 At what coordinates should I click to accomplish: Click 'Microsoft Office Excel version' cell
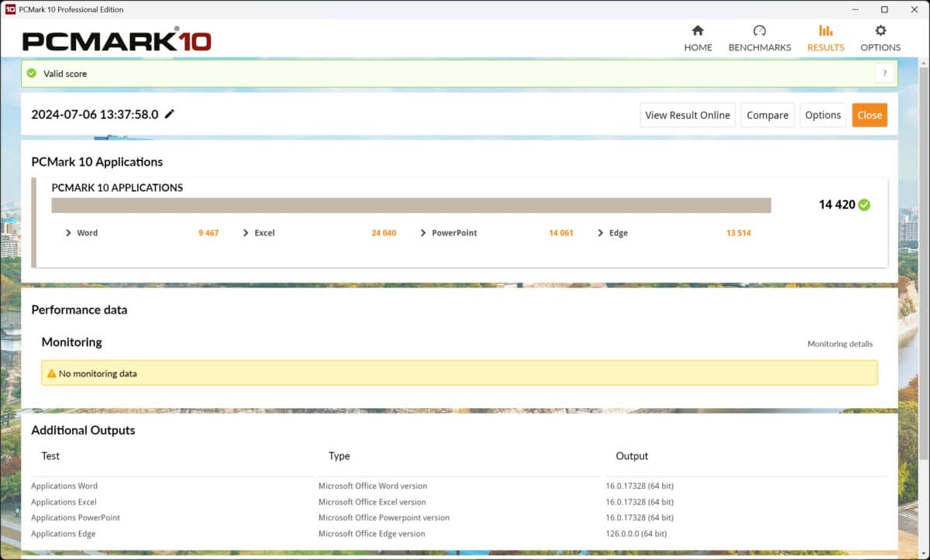pos(372,502)
